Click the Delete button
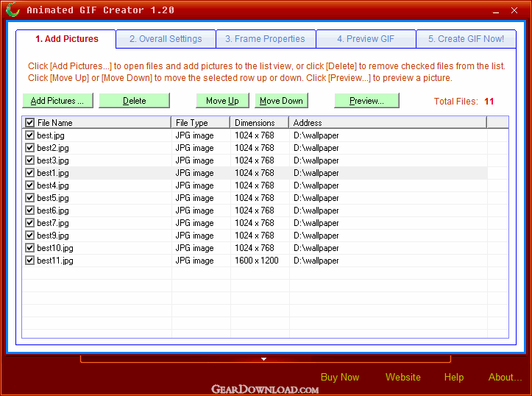Screen dimensions: 532x396 [135, 101]
